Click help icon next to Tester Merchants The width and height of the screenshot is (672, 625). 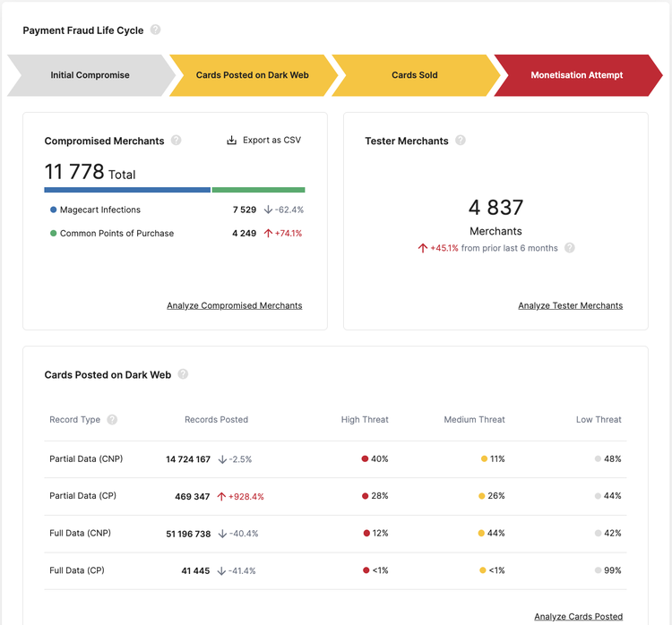tap(461, 141)
